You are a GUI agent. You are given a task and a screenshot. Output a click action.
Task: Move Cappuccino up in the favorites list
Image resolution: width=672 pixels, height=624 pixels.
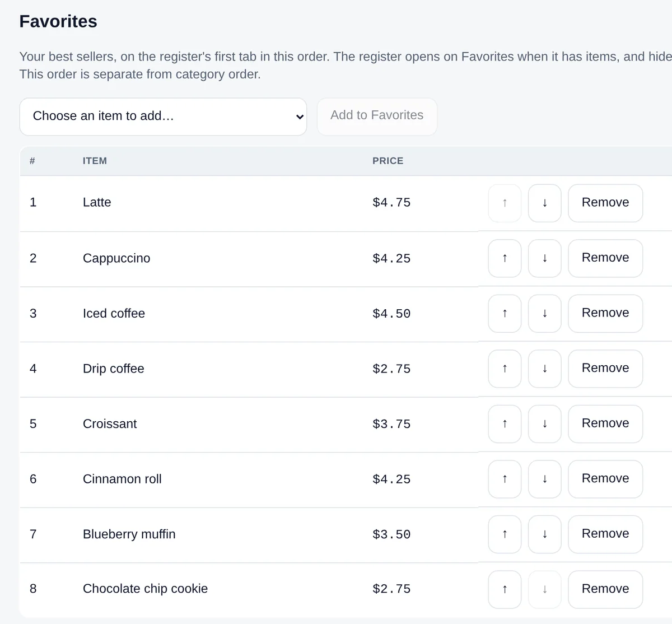(505, 258)
